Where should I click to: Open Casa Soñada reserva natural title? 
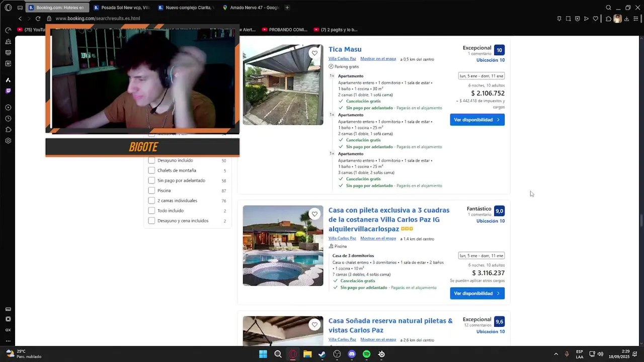(390, 325)
